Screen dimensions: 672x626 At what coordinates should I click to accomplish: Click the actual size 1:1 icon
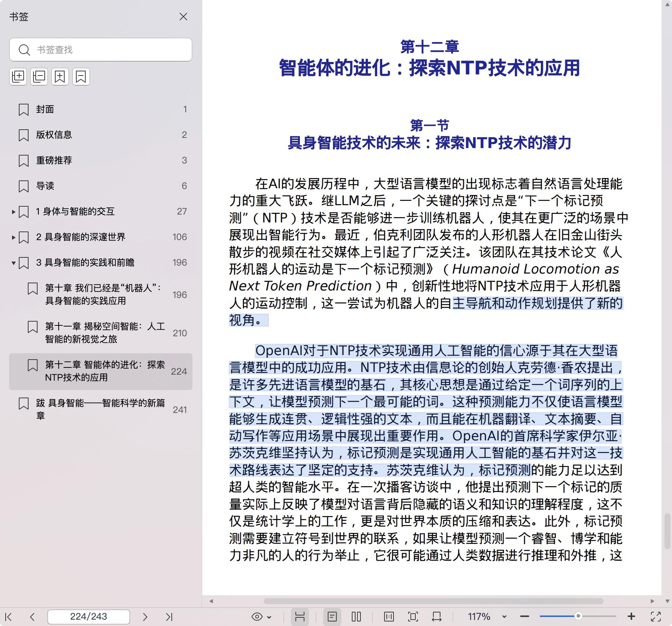(389, 617)
